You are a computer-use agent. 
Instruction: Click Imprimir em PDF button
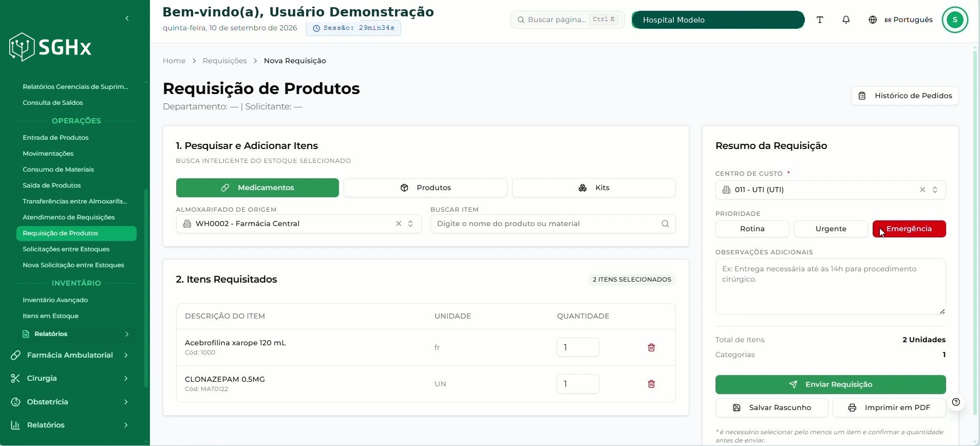pyautogui.click(x=889, y=408)
